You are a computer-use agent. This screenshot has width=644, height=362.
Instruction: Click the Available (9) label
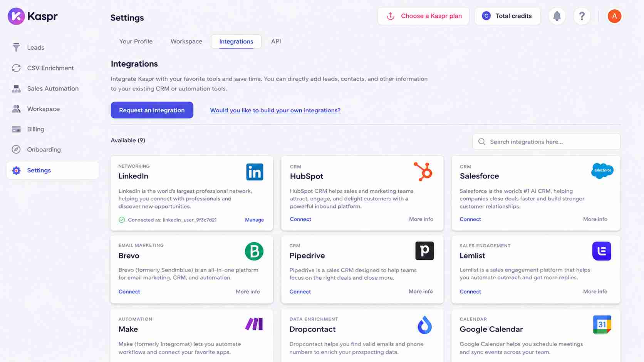128,140
